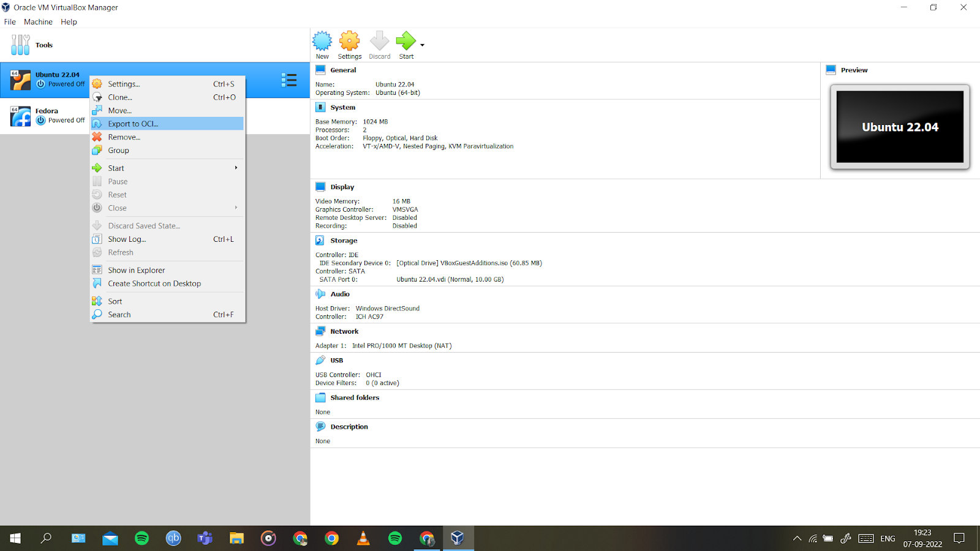Expand the Close submenu arrow
Viewport: 980px width, 551px height.
236,208
